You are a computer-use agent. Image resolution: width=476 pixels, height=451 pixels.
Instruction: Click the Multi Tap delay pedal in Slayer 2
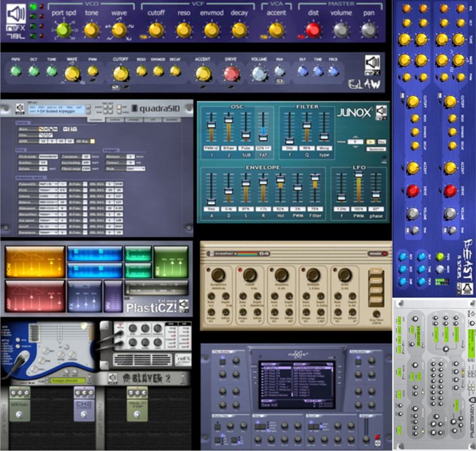coord(137,404)
